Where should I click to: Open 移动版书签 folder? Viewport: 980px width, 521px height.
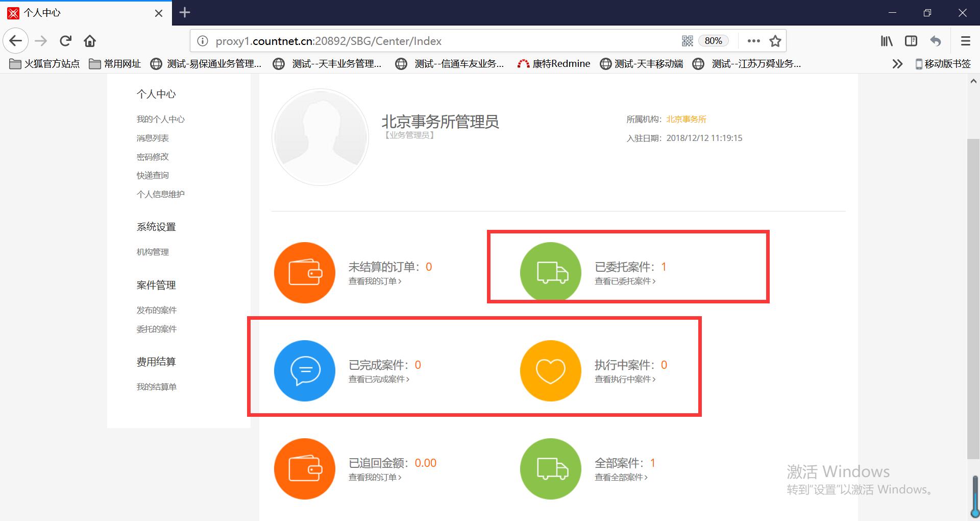pyautogui.click(x=943, y=64)
